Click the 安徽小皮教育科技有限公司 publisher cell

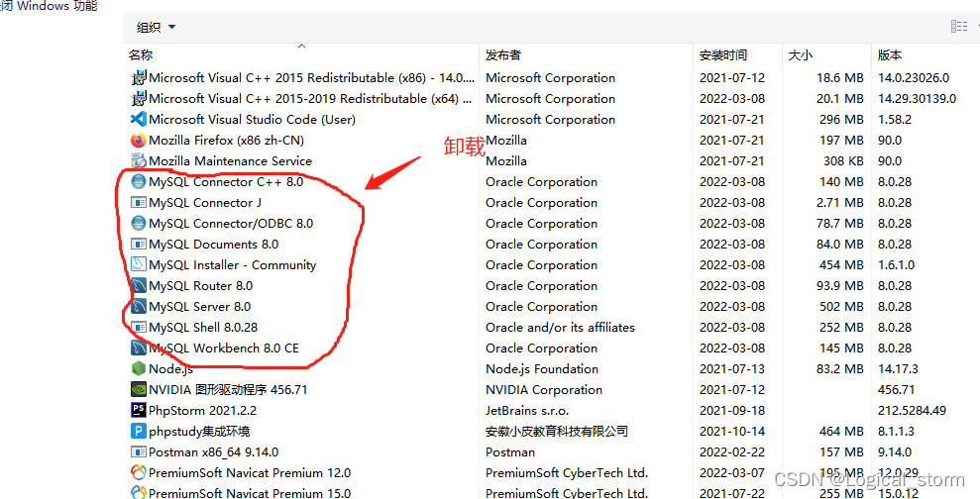(x=557, y=431)
